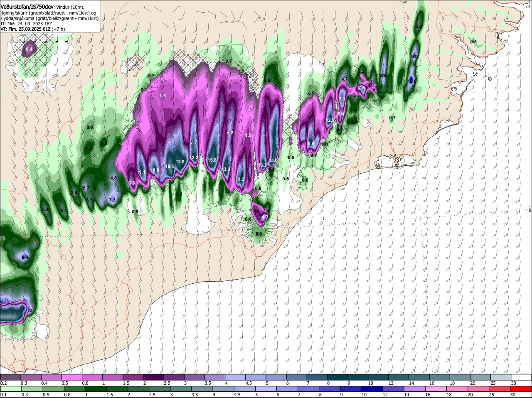This screenshot has height=398, width=532.
Task: Click the 4.8 value label
Action: pos(113,178)
